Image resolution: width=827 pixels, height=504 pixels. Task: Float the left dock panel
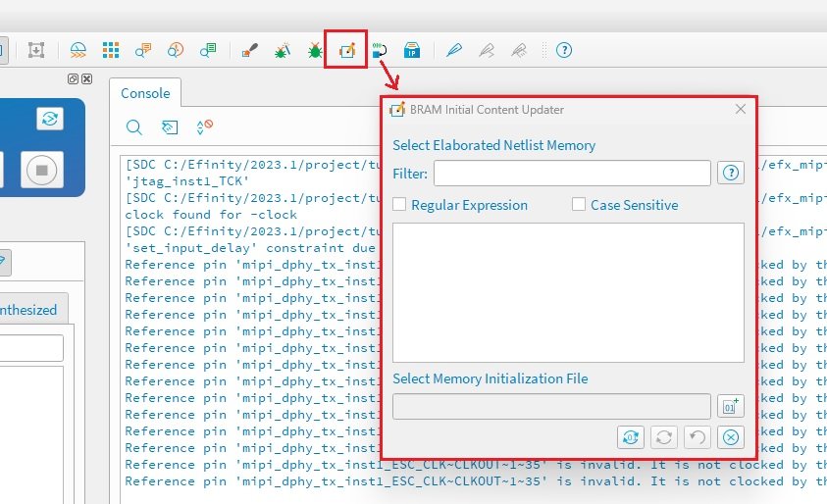point(73,78)
